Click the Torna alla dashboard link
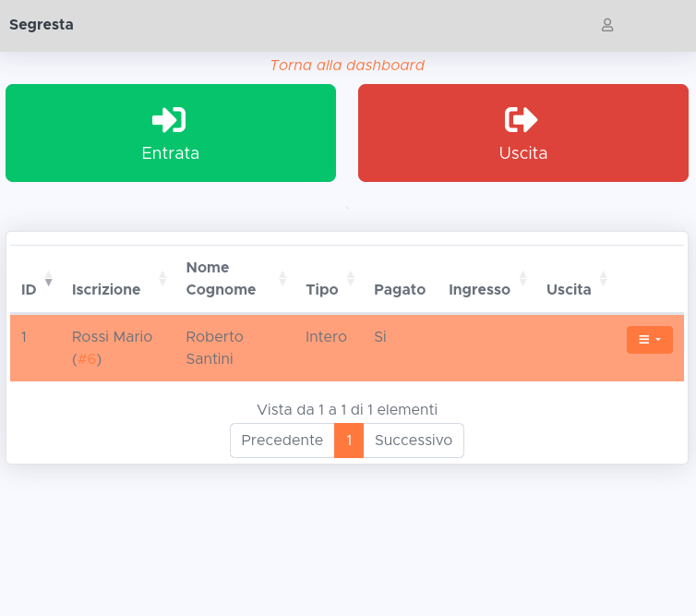 tap(347, 66)
